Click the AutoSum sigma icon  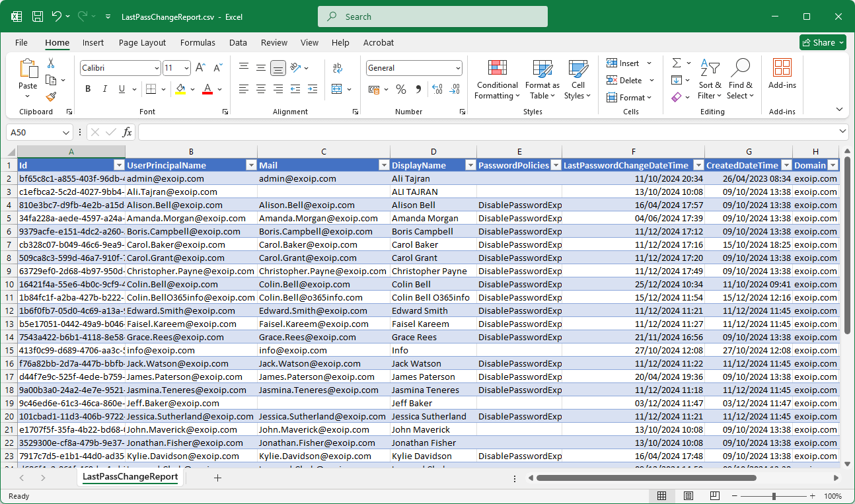pos(677,63)
